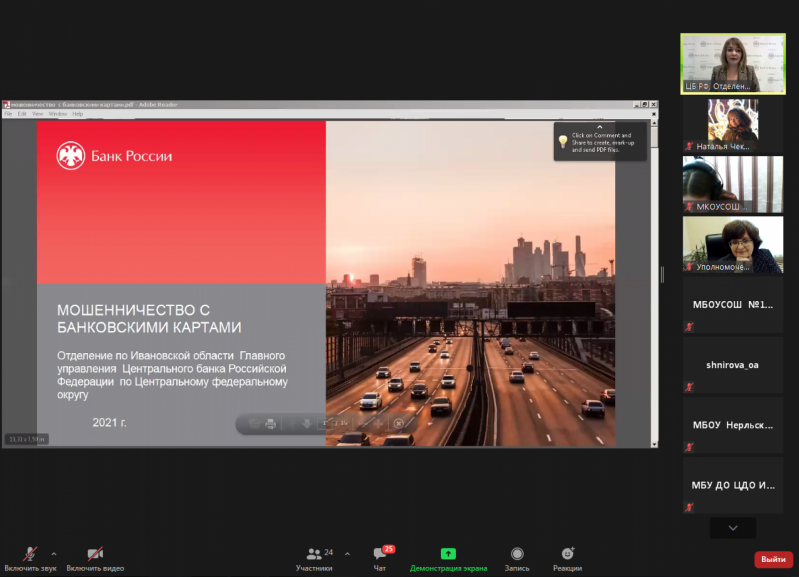Go to next page using down arrow icon
Screen dimensions: 799x577
click(307, 424)
